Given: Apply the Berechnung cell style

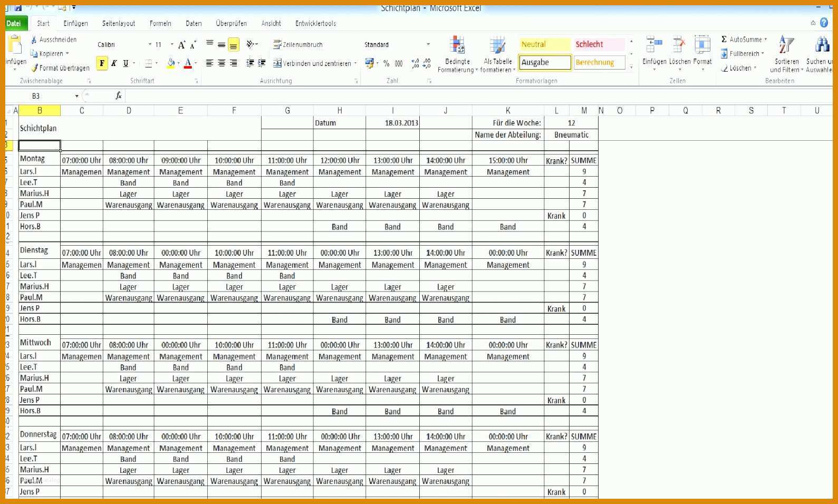Looking at the screenshot, I should [x=599, y=62].
